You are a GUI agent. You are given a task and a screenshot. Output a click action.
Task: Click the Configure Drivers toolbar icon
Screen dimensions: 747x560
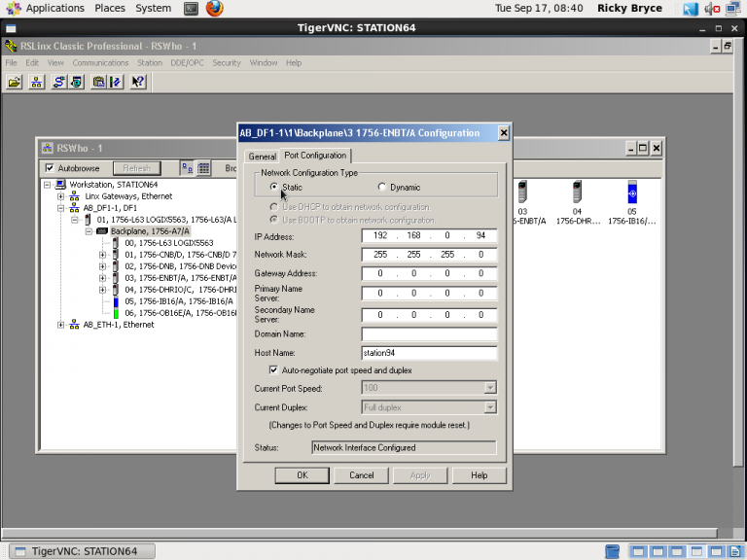point(58,83)
